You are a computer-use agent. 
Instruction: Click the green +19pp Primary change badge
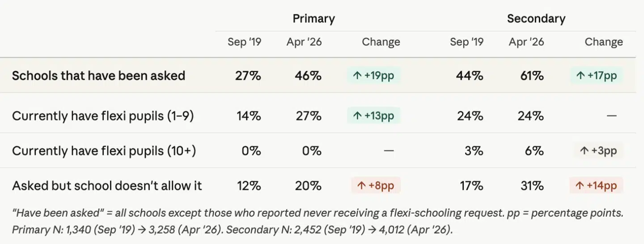373,76
